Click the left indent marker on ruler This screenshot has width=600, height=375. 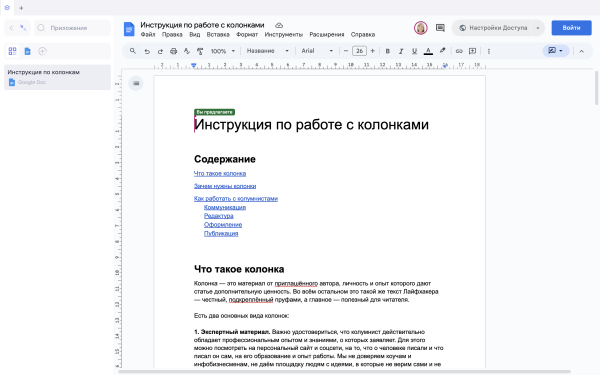194,66
